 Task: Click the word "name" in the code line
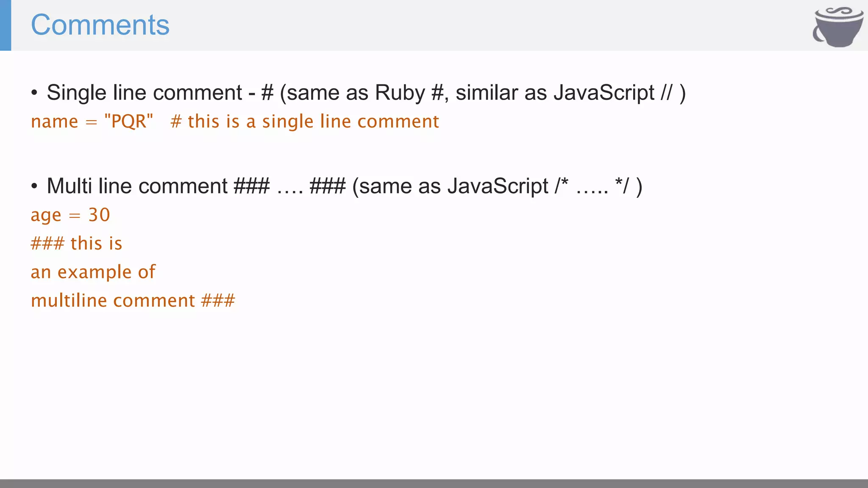54,122
